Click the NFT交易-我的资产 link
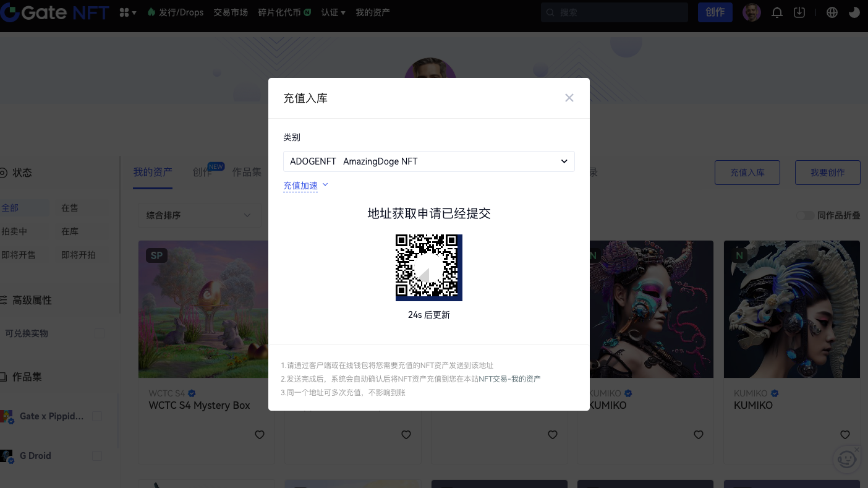Image resolution: width=868 pixels, height=488 pixels. 509,379
